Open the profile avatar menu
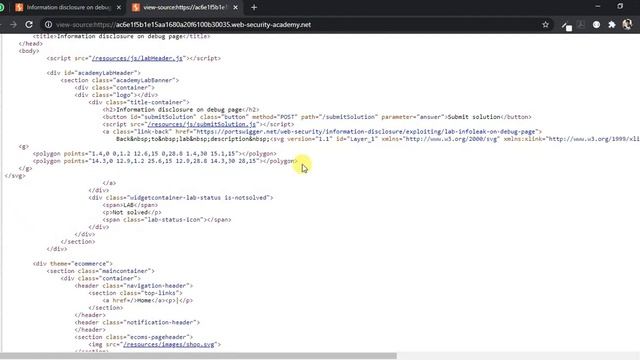Screen dimensions: 640x360 click(627, 24)
